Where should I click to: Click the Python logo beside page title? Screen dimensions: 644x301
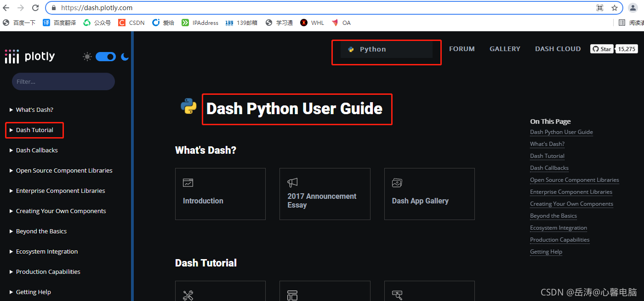click(x=188, y=106)
